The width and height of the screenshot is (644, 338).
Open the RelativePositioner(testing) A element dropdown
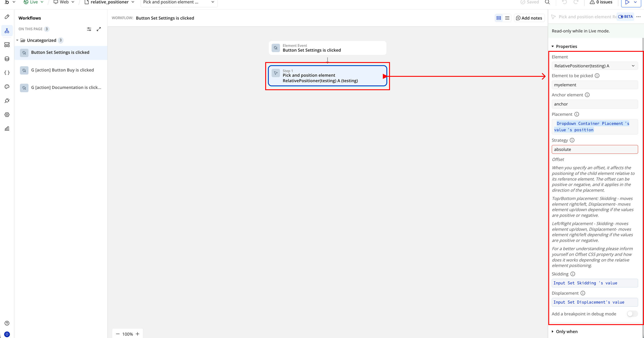point(595,66)
